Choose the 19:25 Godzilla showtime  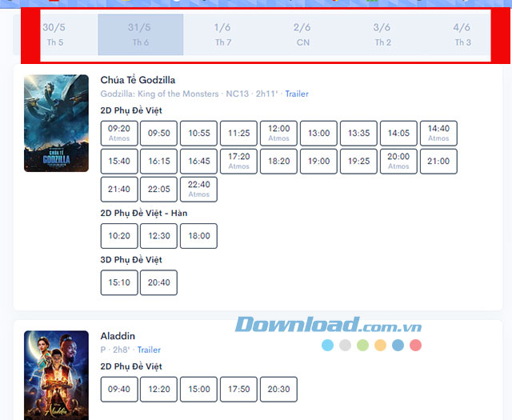pos(358,162)
